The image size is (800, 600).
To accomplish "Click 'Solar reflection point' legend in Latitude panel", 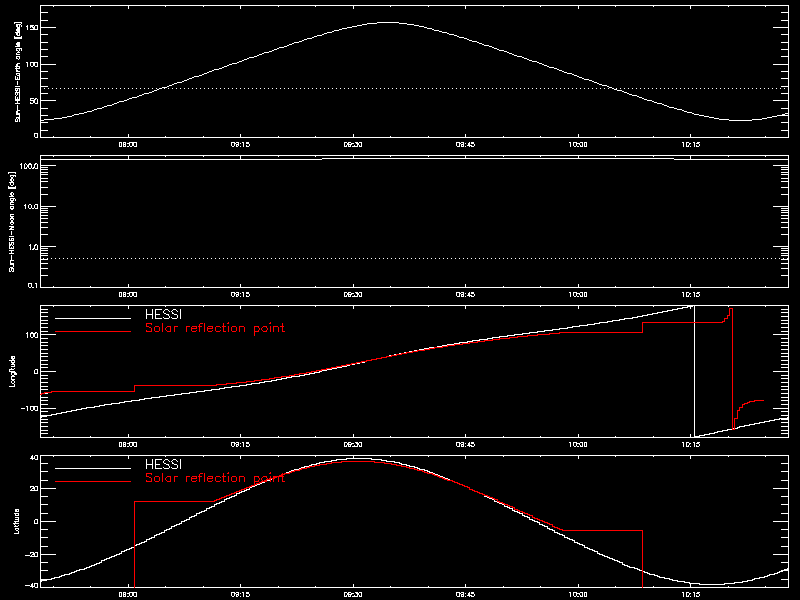I will [x=215, y=478].
